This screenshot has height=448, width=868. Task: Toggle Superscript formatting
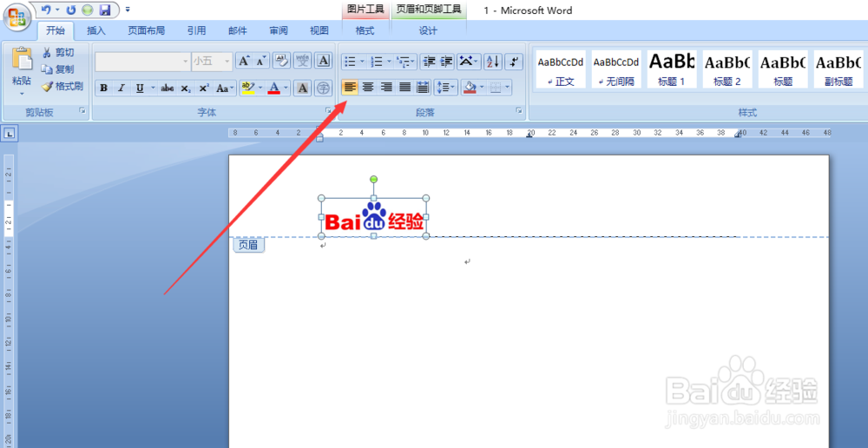[204, 88]
